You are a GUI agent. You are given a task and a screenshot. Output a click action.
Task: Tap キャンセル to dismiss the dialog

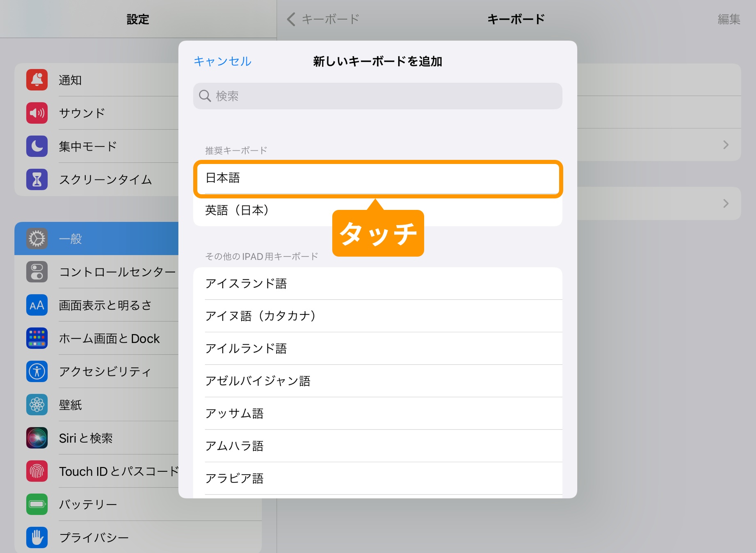point(223,61)
